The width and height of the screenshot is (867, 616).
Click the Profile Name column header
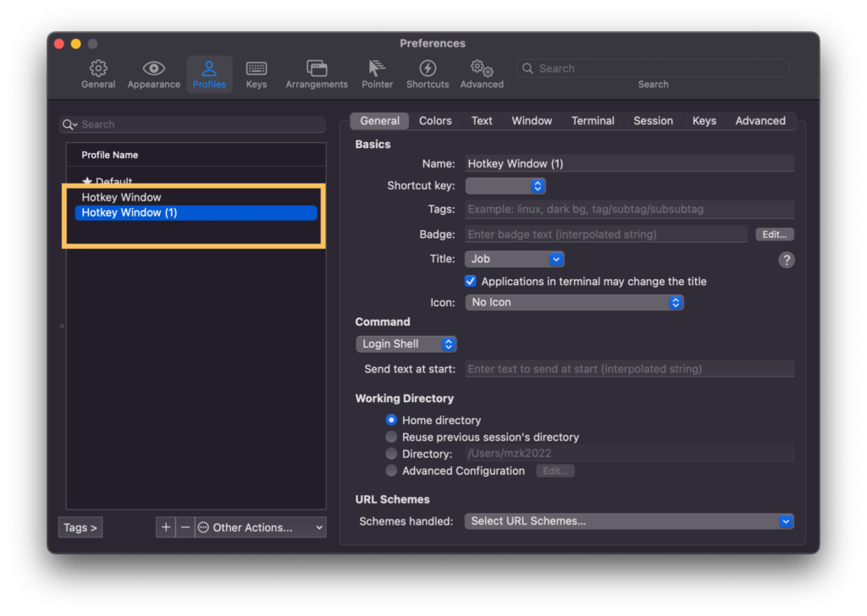point(196,155)
